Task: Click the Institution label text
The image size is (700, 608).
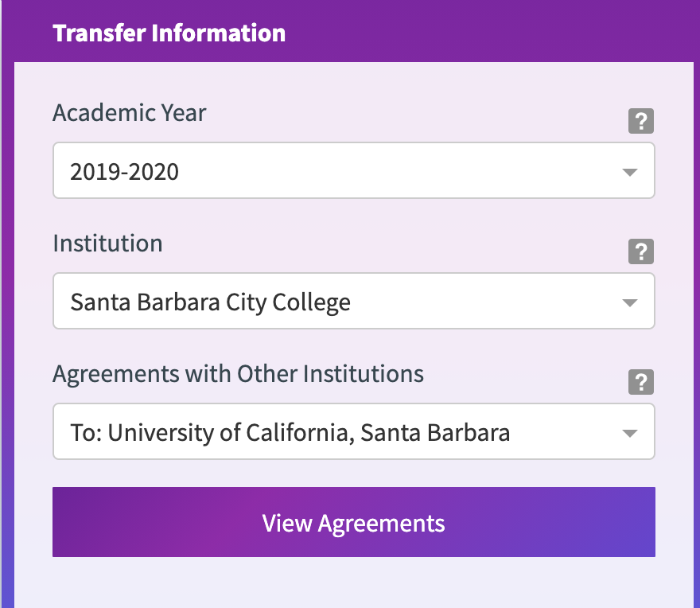Action: (x=107, y=244)
